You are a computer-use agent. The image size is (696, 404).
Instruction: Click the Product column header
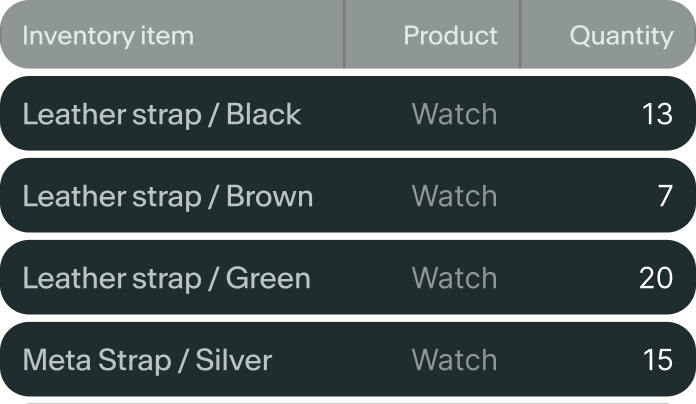450,37
